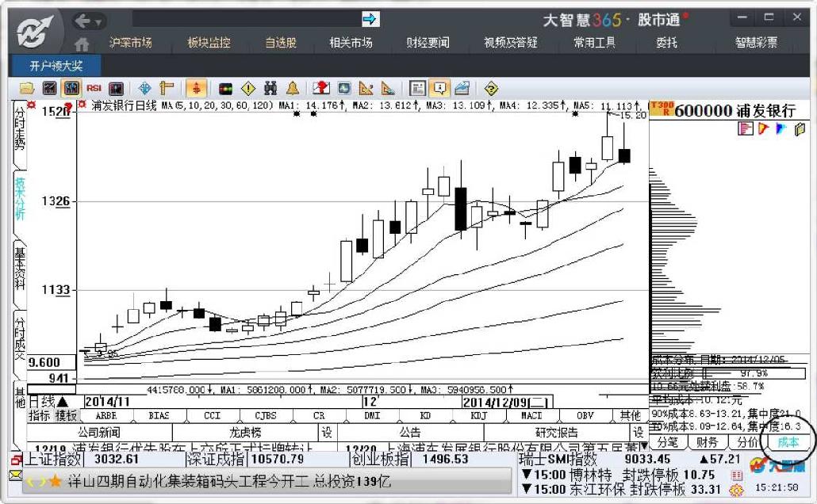Click the envelope message icon at bottom left
Viewport: 817px width, 504px height.
[x=16, y=475]
